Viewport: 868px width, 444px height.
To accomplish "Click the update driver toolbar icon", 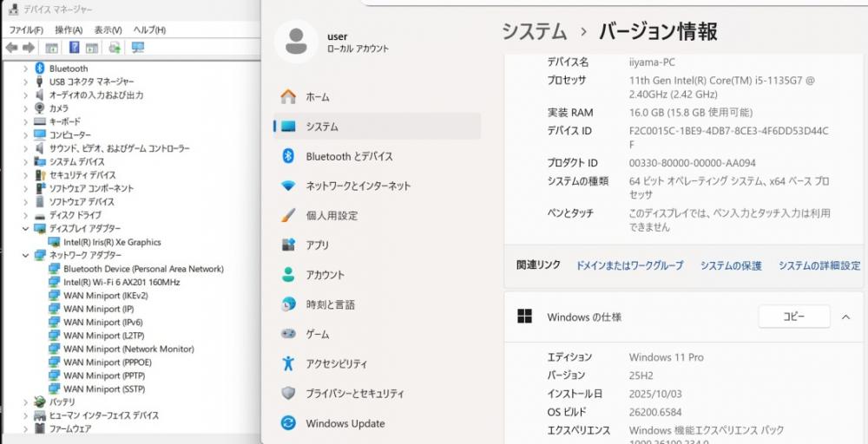I will point(115,48).
